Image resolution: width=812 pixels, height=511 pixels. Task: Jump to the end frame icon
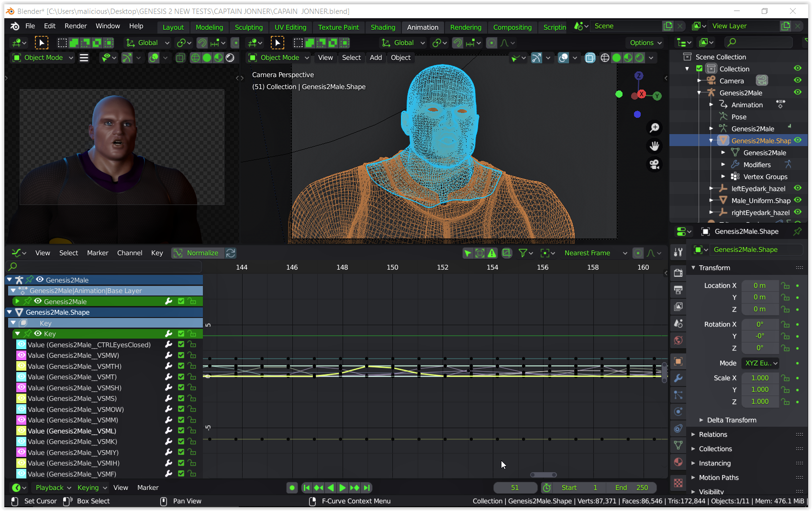[x=367, y=488]
